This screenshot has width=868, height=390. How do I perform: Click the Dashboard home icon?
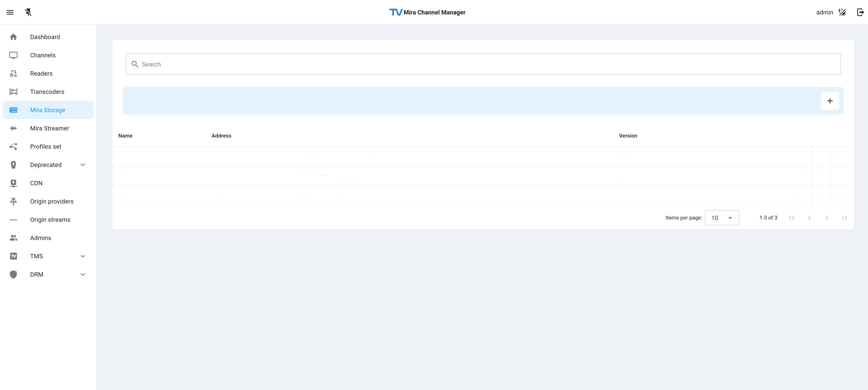point(13,37)
